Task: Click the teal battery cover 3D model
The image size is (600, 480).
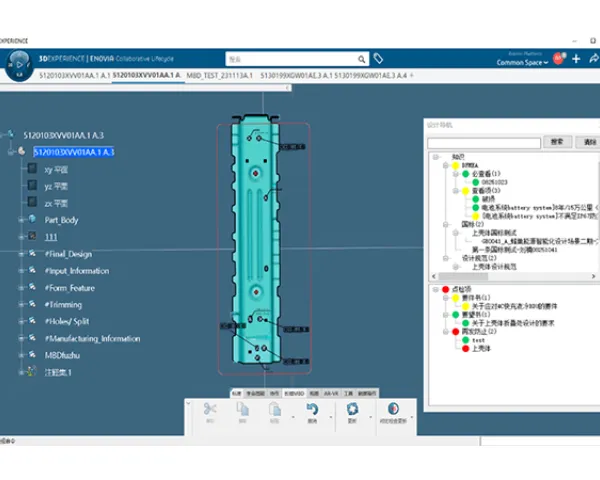Action: click(255, 241)
